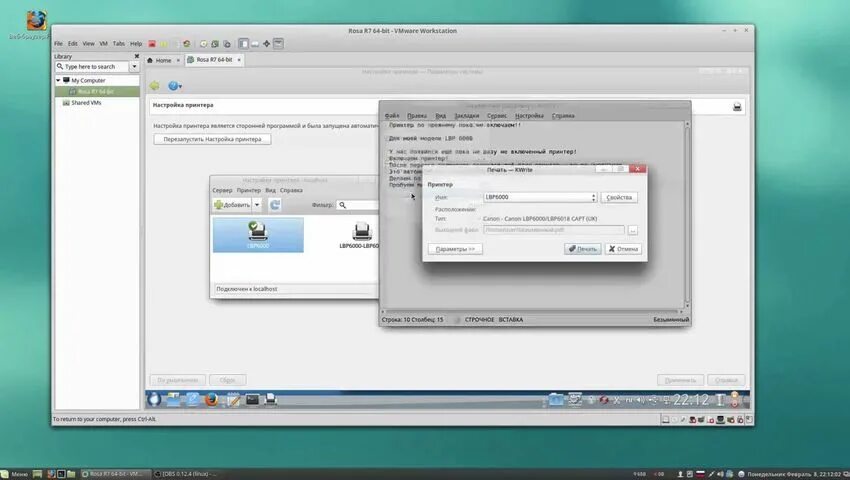
Task: Open the notepad editor icon in guest panel
Action: click(233, 400)
